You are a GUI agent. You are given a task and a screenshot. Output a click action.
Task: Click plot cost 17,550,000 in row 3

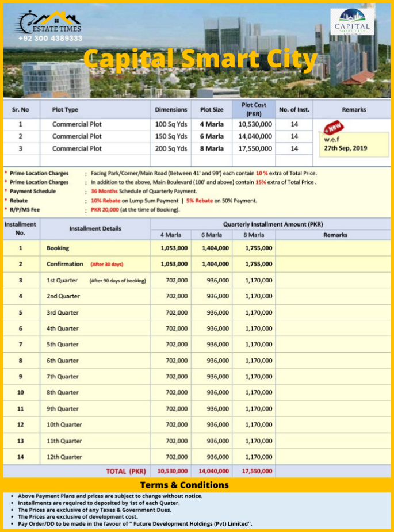point(255,148)
